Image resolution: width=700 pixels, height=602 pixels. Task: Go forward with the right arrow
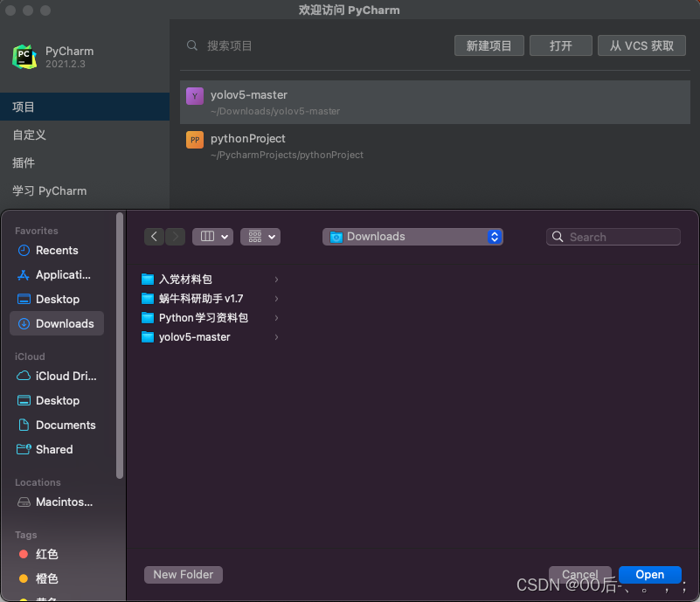pyautogui.click(x=175, y=237)
